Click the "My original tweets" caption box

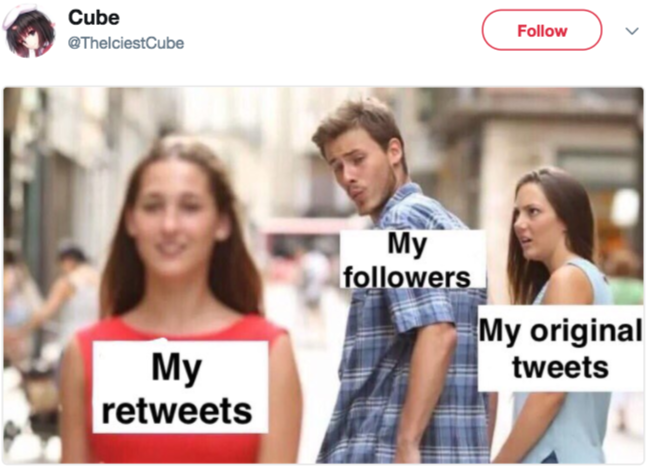[561, 349]
